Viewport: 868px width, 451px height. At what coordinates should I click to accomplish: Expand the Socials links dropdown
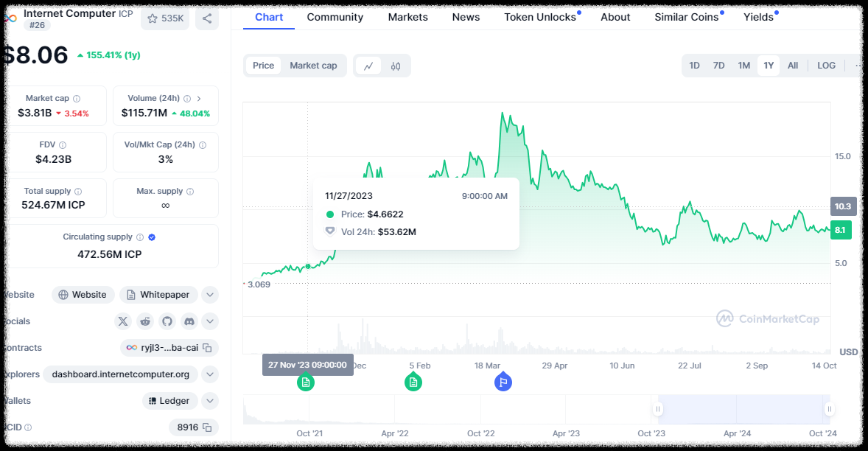click(x=210, y=321)
